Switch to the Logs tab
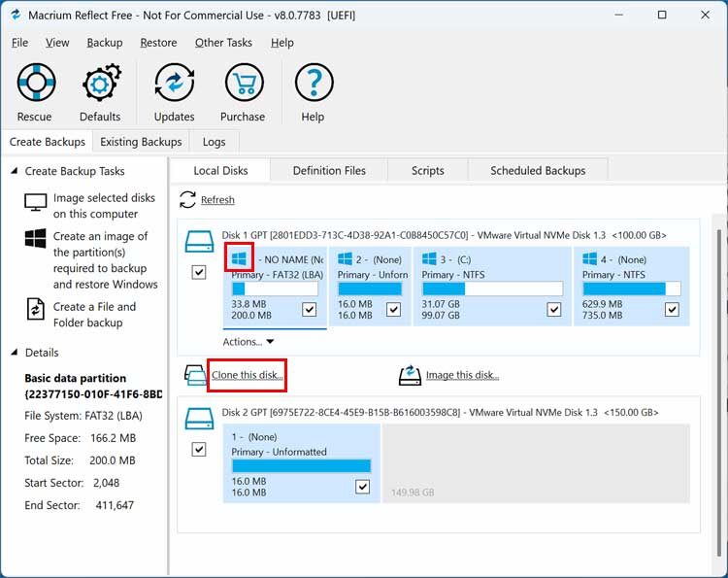Viewport: 728px width, 578px height. 215,142
